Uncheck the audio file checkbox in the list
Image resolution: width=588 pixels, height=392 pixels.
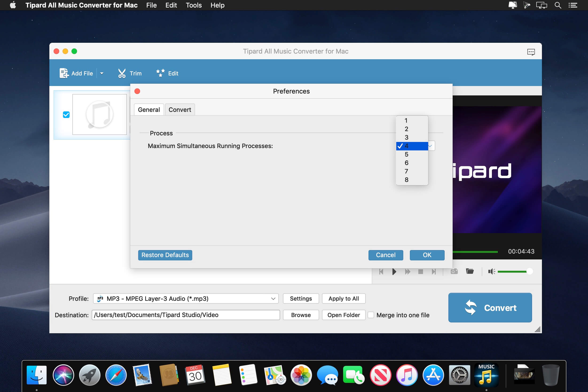66,115
